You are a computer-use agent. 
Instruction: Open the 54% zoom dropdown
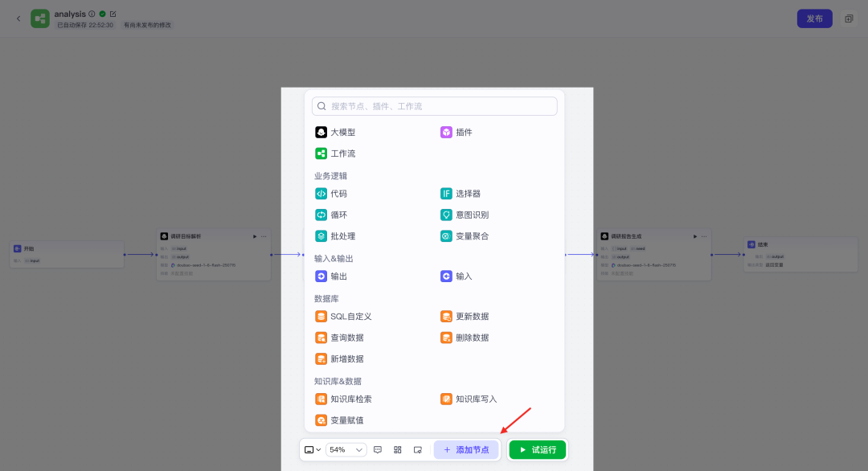pyautogui.click(x=346, y=450)
